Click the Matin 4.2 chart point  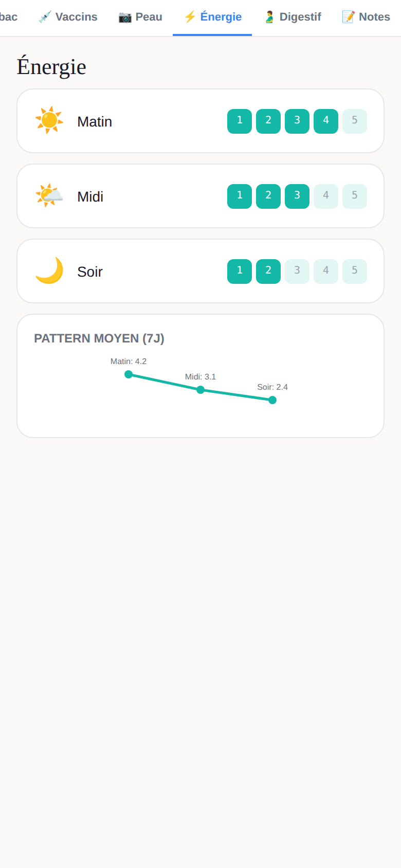[129, 374]
